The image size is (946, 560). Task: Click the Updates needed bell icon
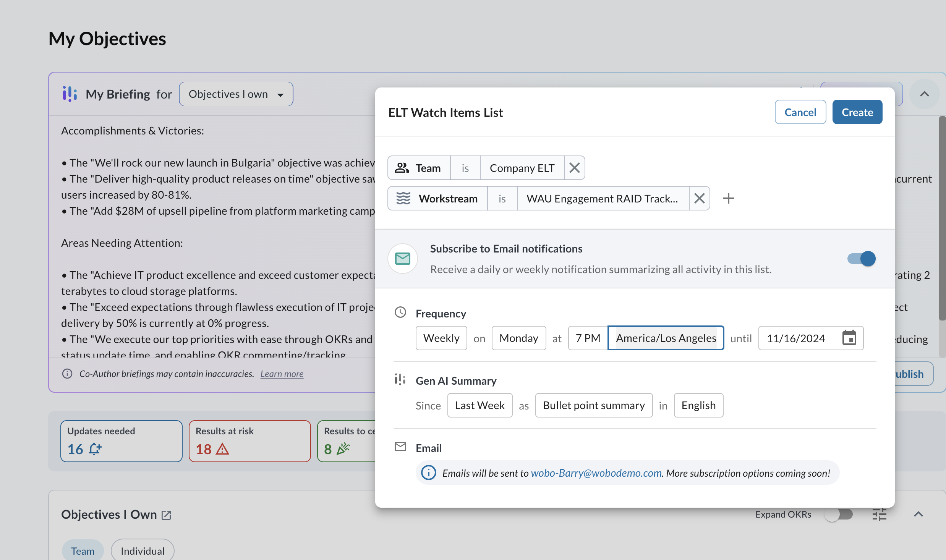click(95, 449)
